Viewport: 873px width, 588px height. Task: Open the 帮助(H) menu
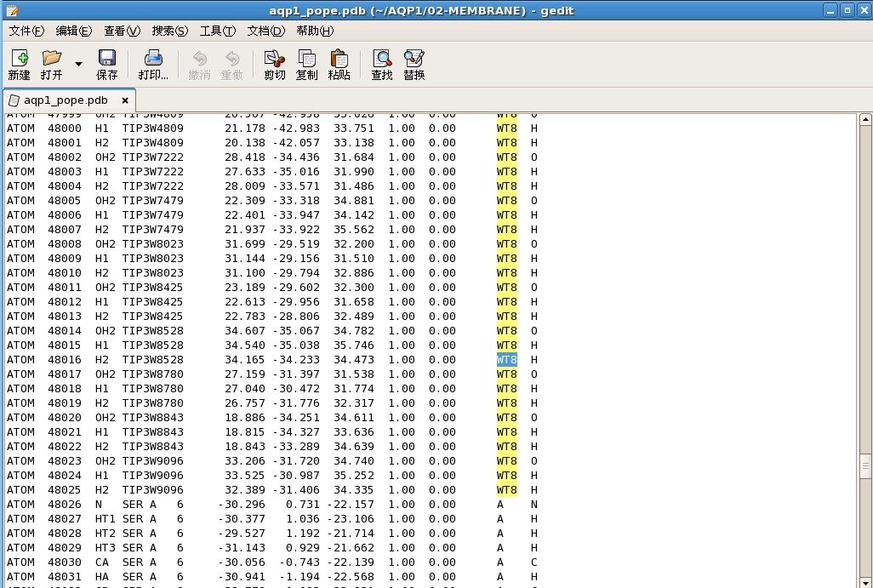point(315,31)
